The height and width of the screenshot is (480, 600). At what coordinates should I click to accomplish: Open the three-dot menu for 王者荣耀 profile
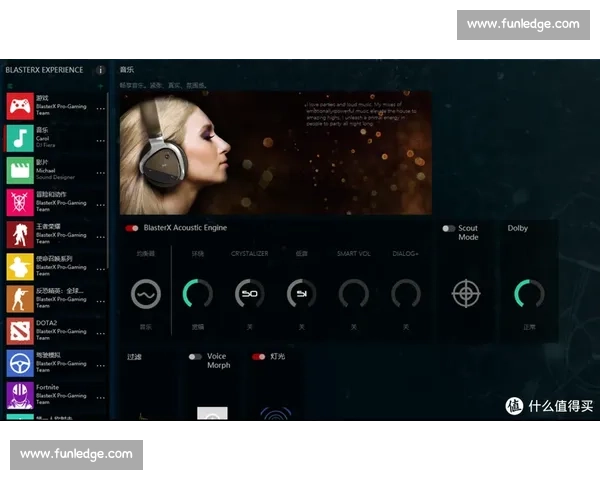tap(101, 237)
